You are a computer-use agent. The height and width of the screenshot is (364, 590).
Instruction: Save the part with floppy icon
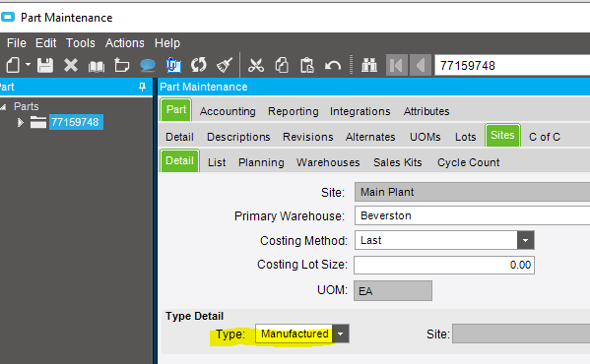click(x=45, y=65)
